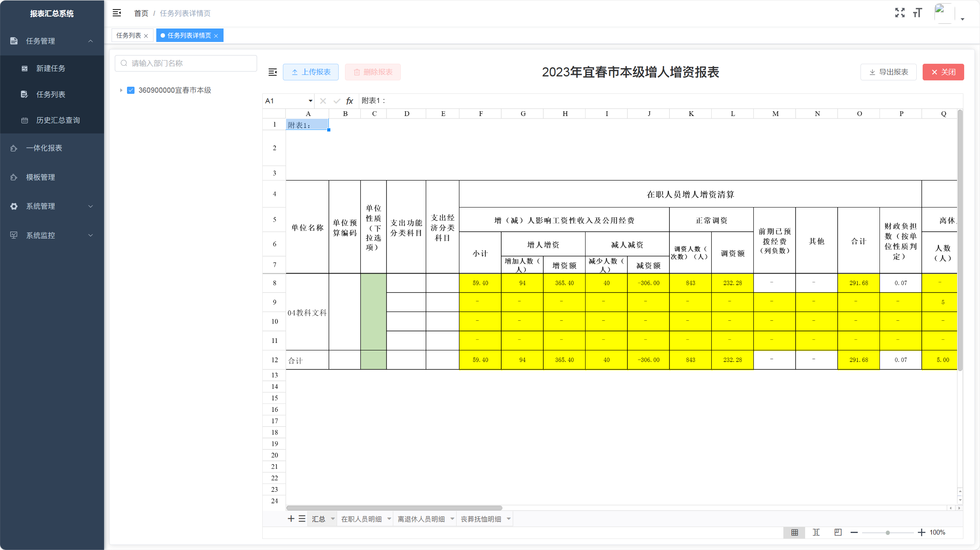Screen dimensions: 980x550
Task: Switch to the 丧葬抚恤明细 sheet tab
Action: click(481, 519)
